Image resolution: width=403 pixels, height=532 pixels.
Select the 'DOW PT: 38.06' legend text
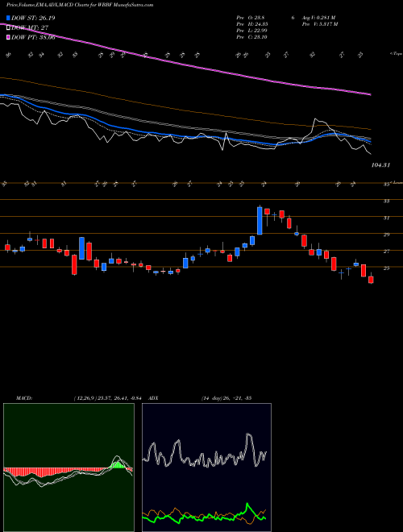coord(33,37)
